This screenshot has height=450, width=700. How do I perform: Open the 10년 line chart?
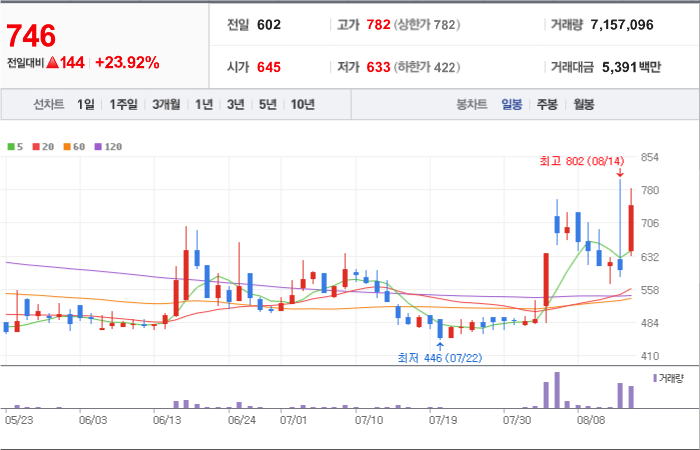coord(303,104)
